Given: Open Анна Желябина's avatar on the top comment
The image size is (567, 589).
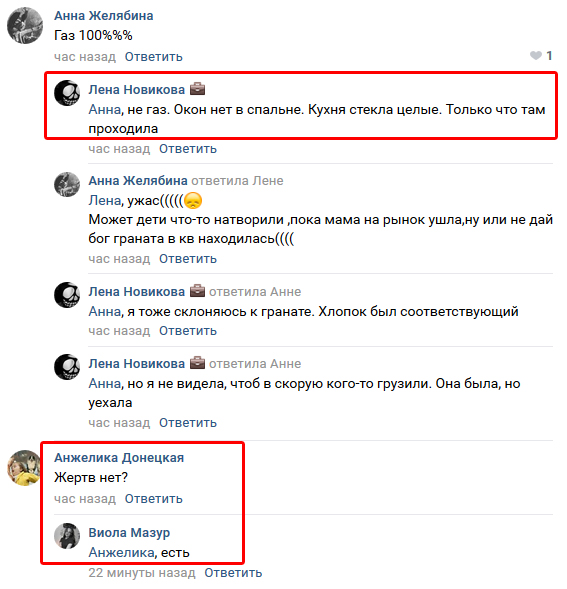Looking at the screenshot, I should [x=25, y=26].
